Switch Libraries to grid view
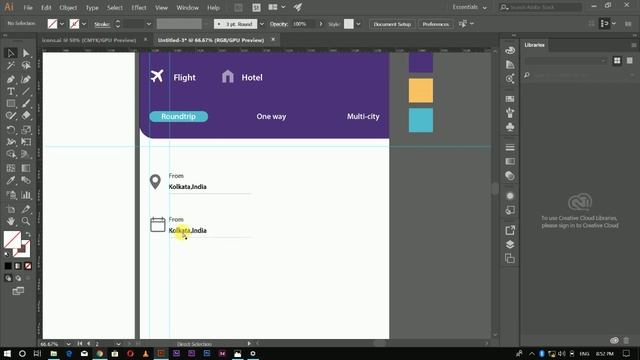Screen dimensions: 640x360 point(617,61)
